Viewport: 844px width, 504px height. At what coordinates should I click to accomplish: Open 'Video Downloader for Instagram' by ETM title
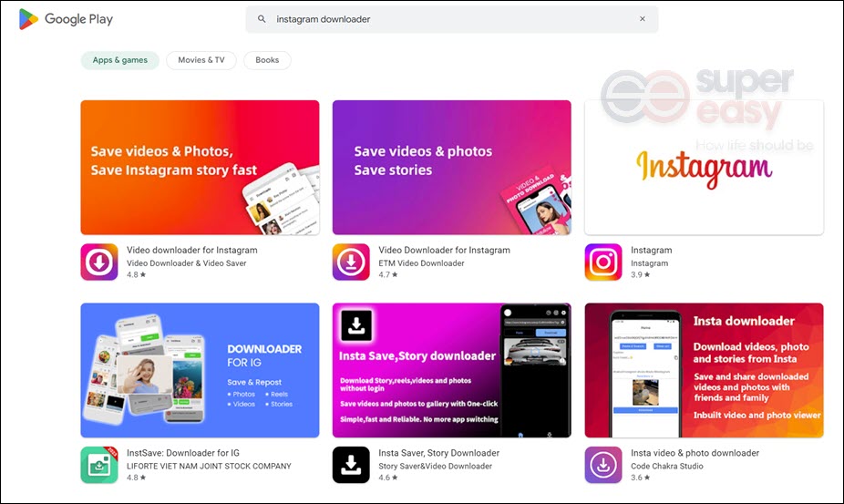click(444, 251)
